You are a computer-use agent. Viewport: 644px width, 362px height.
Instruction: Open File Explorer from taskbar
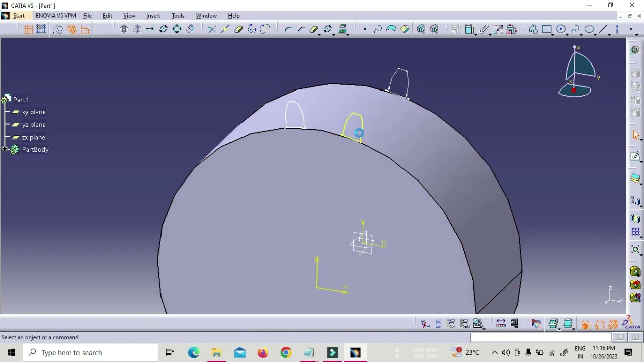[216, 353]
